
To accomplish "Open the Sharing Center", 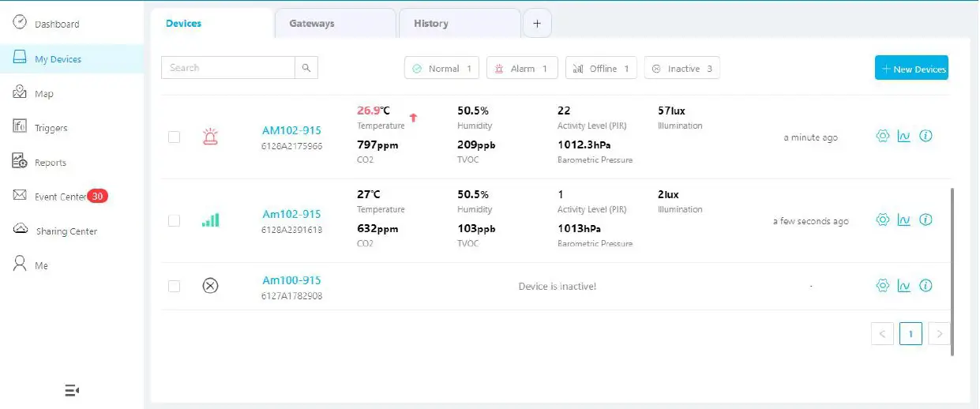I will pyautogui.click(x=66, y=231).
